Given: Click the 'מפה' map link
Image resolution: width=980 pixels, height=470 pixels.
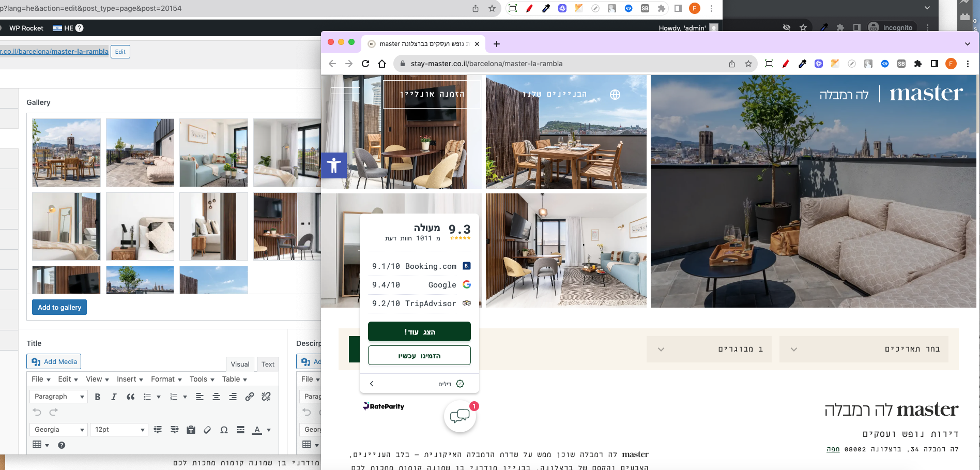Looking at the screenshot, I should tap(833, 449).
